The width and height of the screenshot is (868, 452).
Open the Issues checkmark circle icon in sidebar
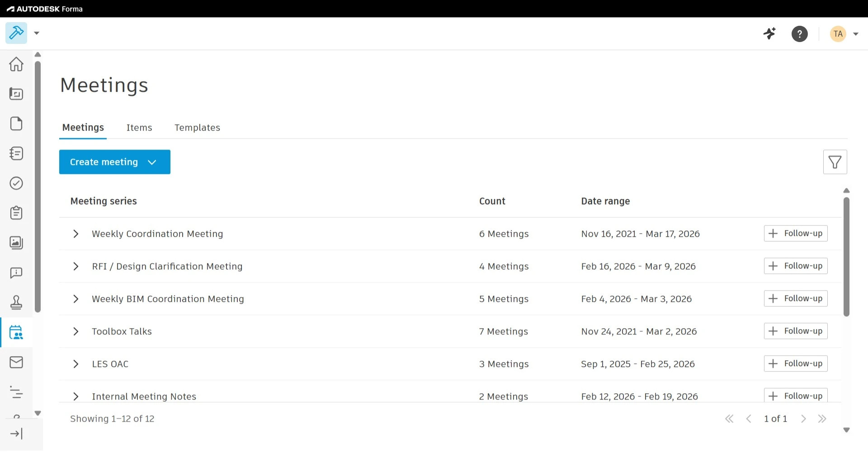point(16,184)
